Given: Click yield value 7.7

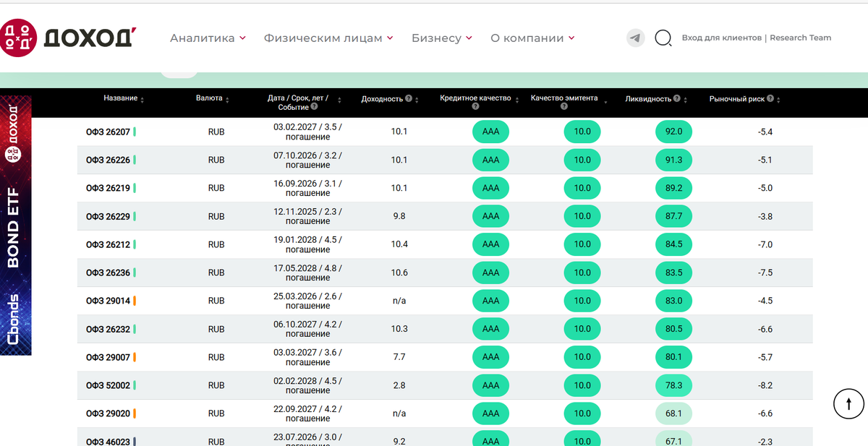Looking at the screenshot, I should click(399, 357).
